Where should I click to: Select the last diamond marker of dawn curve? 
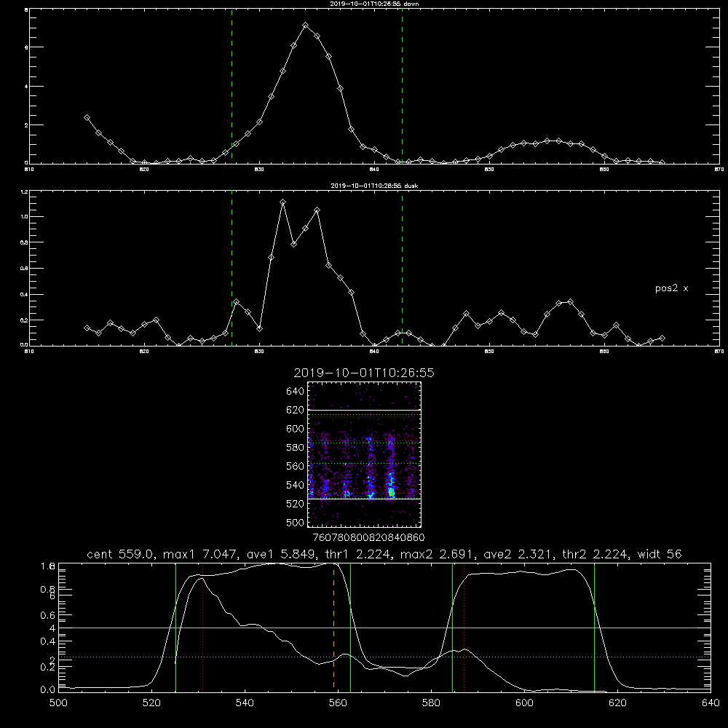[662, 162]
